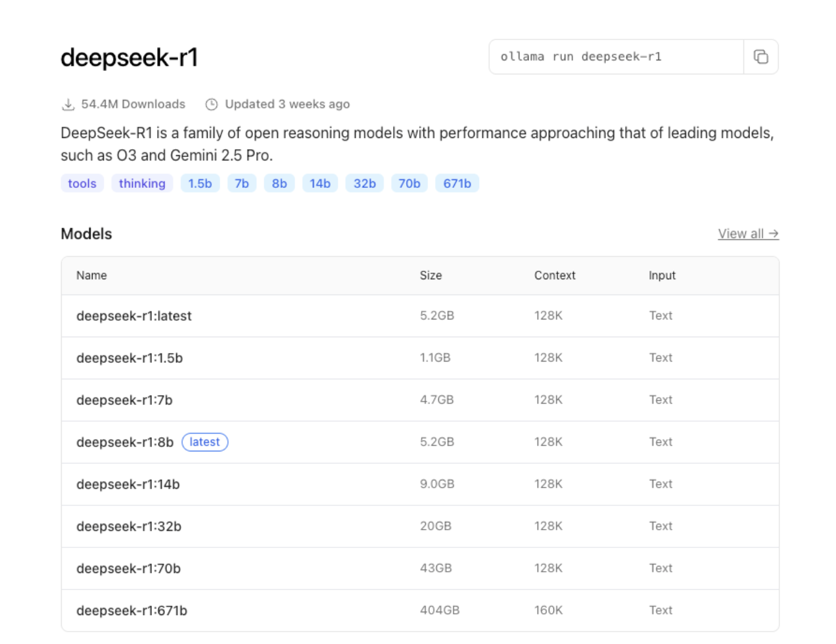The width and height of the screenshot is (836, 644).
Task: Click the 160K context cell
Action: (x=548, y=610)
